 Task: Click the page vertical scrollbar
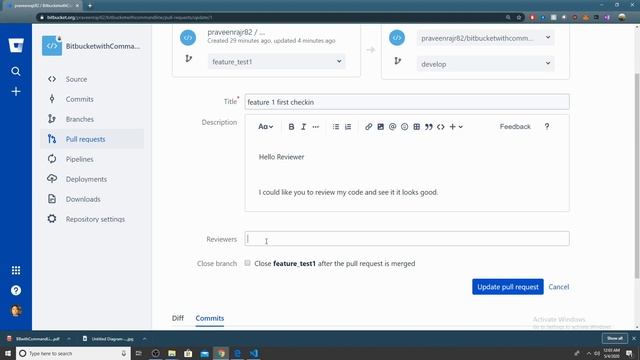(x=637, y=176)
